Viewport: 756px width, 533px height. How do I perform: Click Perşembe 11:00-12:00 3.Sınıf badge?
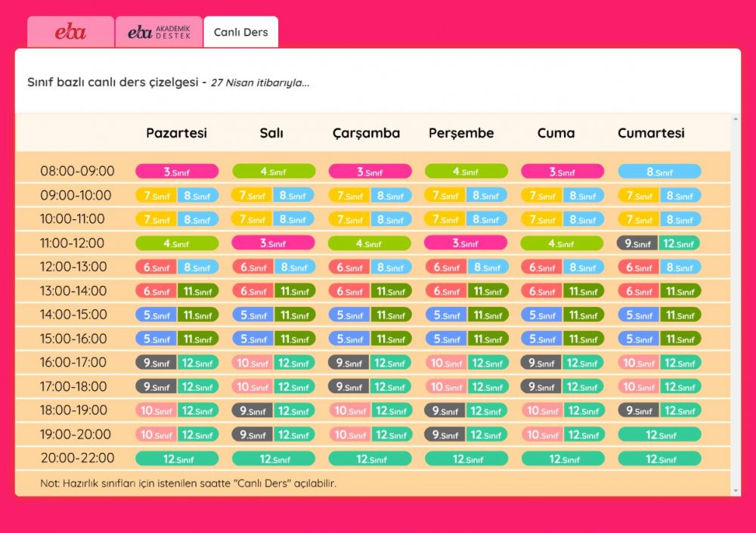466,243
